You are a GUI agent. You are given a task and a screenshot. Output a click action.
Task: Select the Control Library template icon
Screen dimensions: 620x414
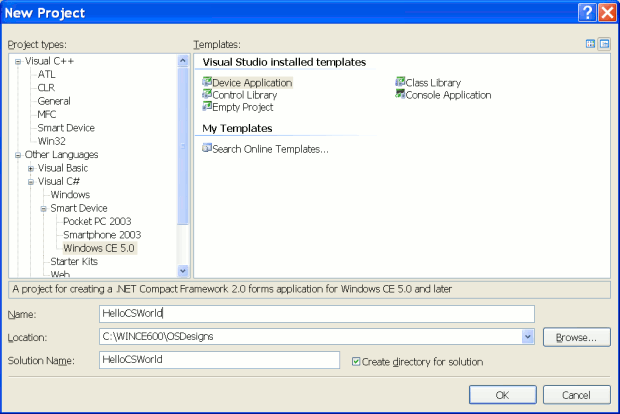click(x=207, y=95)
